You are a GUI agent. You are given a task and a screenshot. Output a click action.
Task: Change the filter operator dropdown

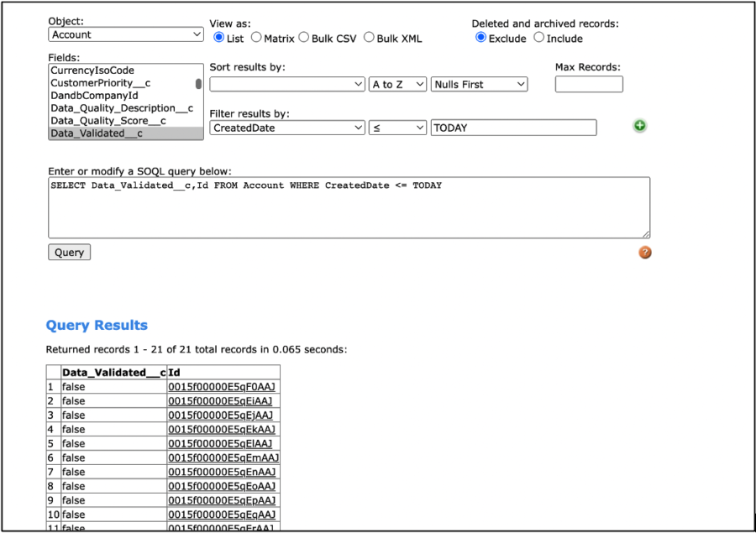point(396,127)
